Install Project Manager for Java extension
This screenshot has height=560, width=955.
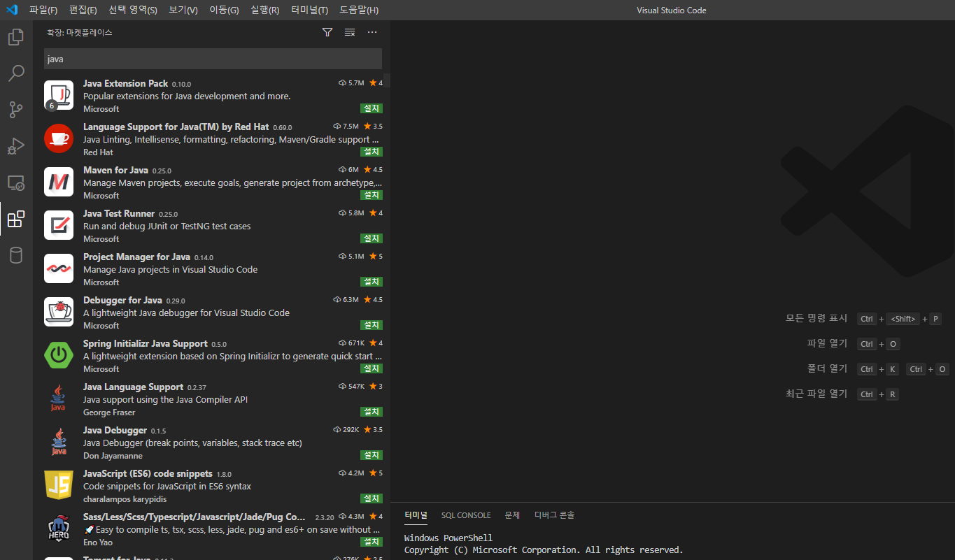pos(372,282)
